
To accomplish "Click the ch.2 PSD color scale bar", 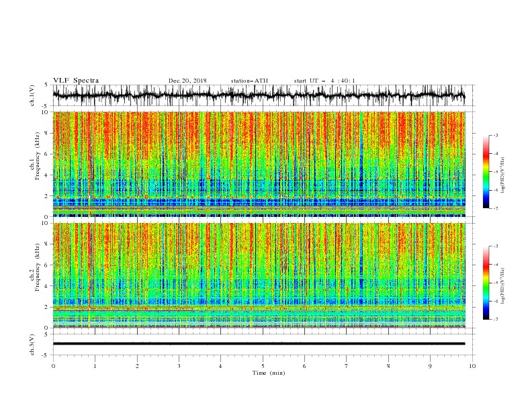I will tap(486, 283).
